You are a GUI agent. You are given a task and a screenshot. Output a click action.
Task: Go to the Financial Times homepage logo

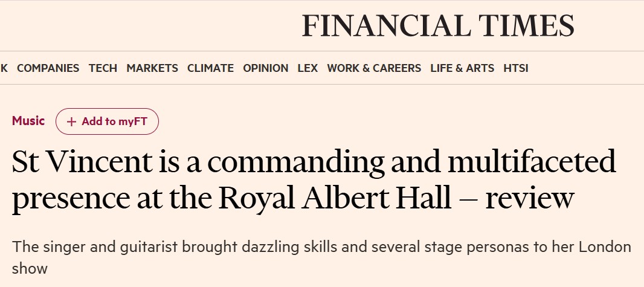click(x=438, y=25)
